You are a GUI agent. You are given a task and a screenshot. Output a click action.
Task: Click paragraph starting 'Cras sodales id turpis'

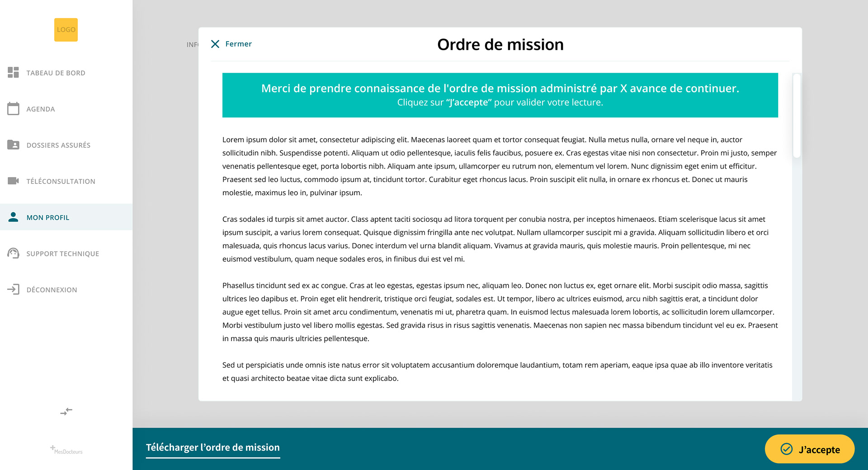point(495,239)
